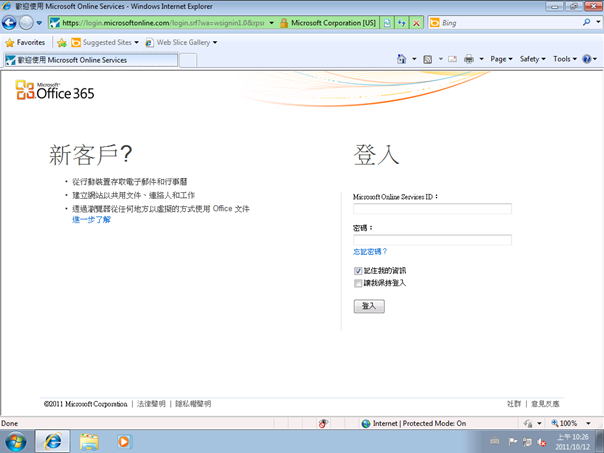Screen dimensions: 604x453
Task: Click the Read Mail icon
Action: [453, 59]
